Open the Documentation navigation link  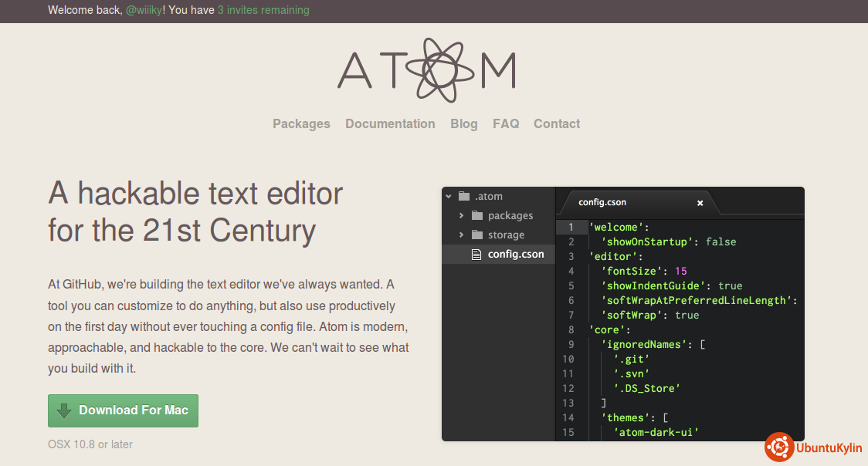coord(390,123)
